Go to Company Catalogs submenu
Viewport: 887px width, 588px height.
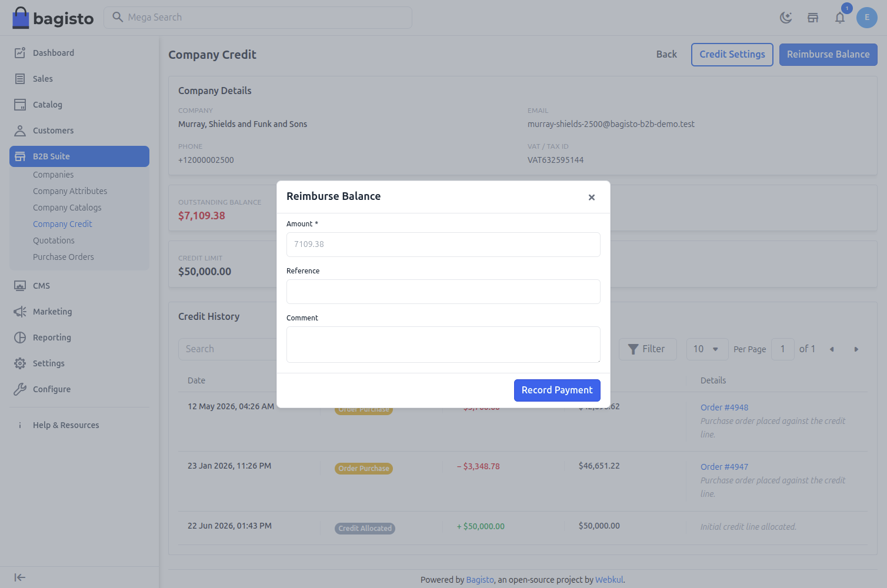pyautogui.click(x=67, y=208)
